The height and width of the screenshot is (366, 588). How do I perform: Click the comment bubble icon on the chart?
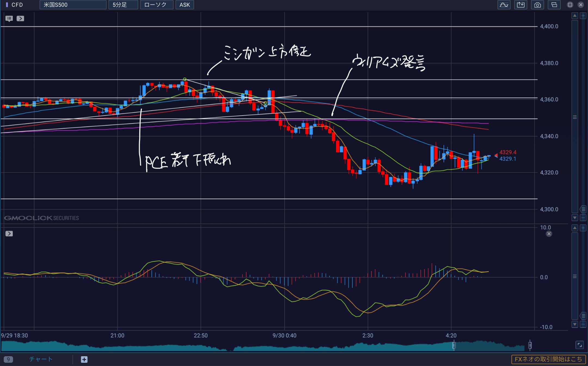[9, 19]
